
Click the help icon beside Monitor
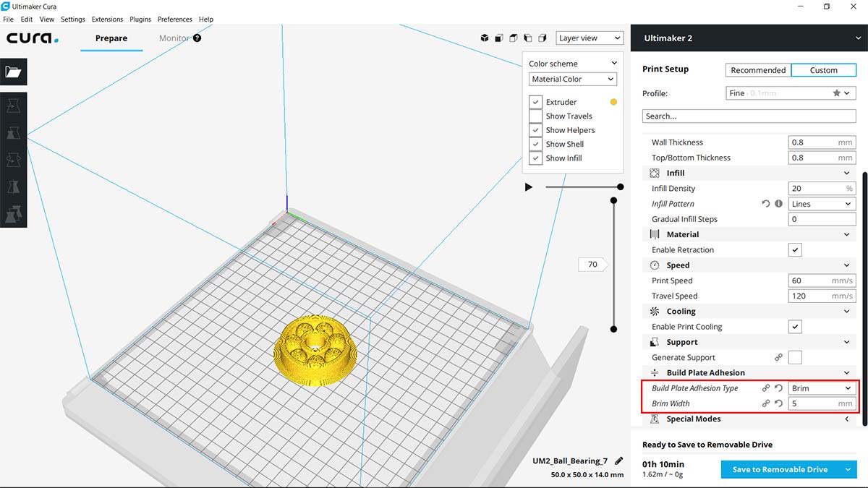pos(197,38)
